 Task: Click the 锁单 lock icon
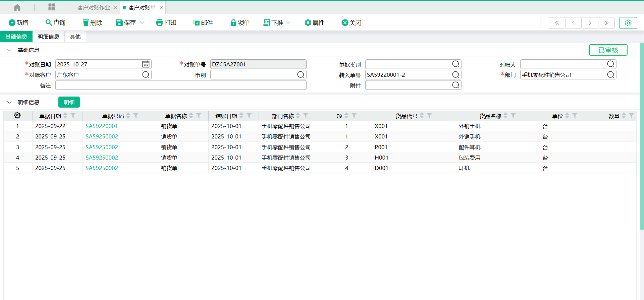233,23
